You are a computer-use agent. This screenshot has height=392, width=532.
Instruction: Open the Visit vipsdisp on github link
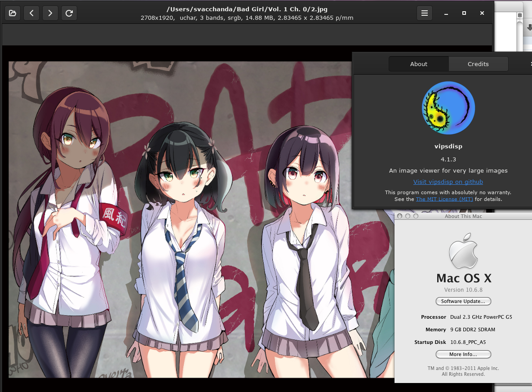(x=448, y=182)
